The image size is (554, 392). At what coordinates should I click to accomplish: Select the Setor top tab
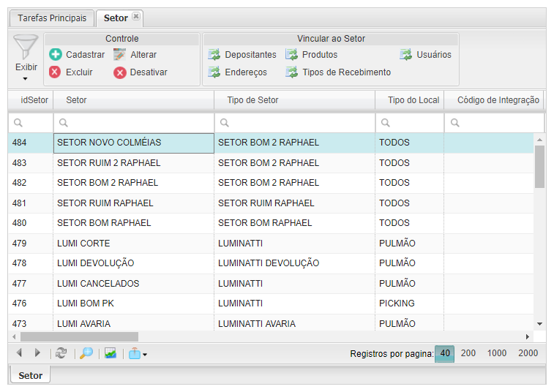(116, 18)
